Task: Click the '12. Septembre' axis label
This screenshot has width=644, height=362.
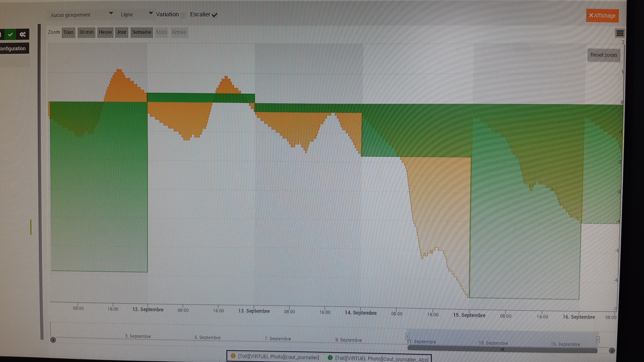Action: pyautogui.click(x=148, y=309)
